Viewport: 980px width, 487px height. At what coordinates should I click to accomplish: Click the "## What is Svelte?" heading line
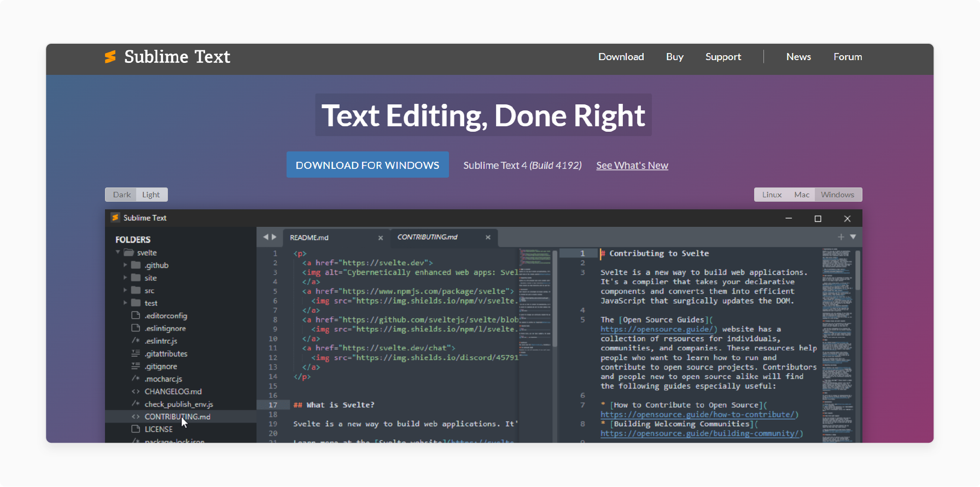334,405
